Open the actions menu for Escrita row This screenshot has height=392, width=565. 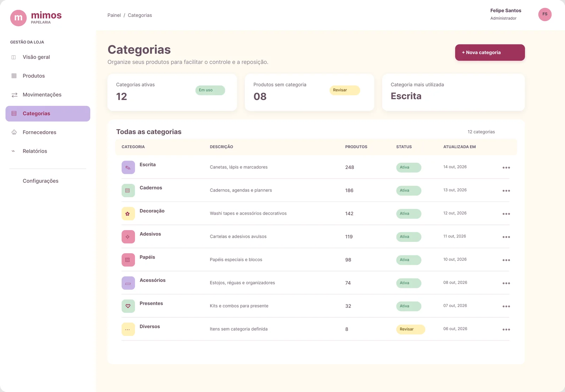pos(506,168)
